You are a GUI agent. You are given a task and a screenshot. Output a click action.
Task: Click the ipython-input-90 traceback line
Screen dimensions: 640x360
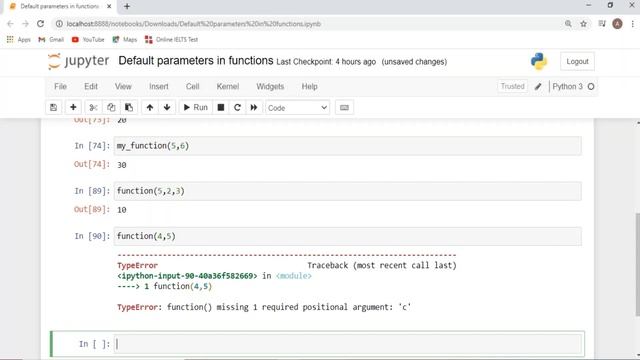(214, 276)
